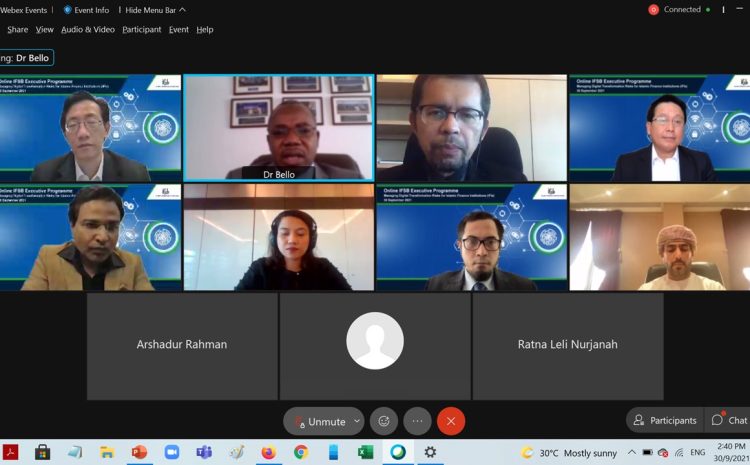750x465 pixels.
Task: Toggle Unmute microphone button
Action: point(320,421)
